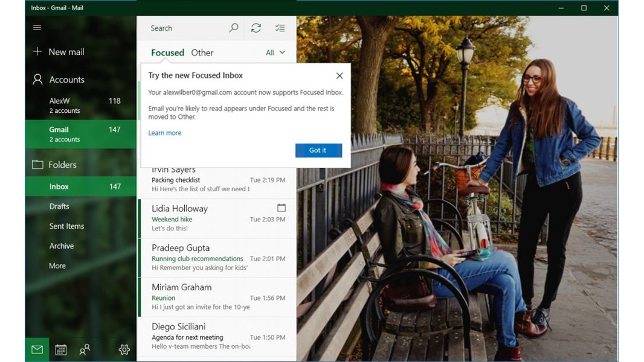
Task: Click the Got it button
Action: point(318,150)
